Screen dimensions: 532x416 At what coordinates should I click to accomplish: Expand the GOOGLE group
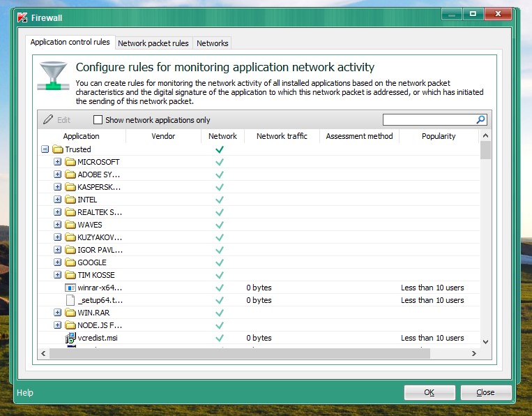tap(57, 262)
